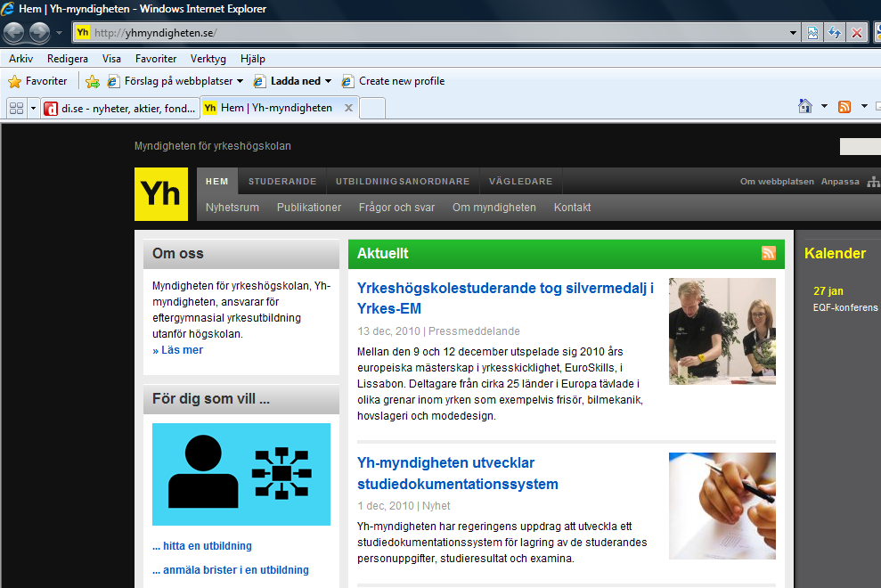Open the 27 jan calendar entry
The width and height of the screenshot is (881, 588).
828,291
